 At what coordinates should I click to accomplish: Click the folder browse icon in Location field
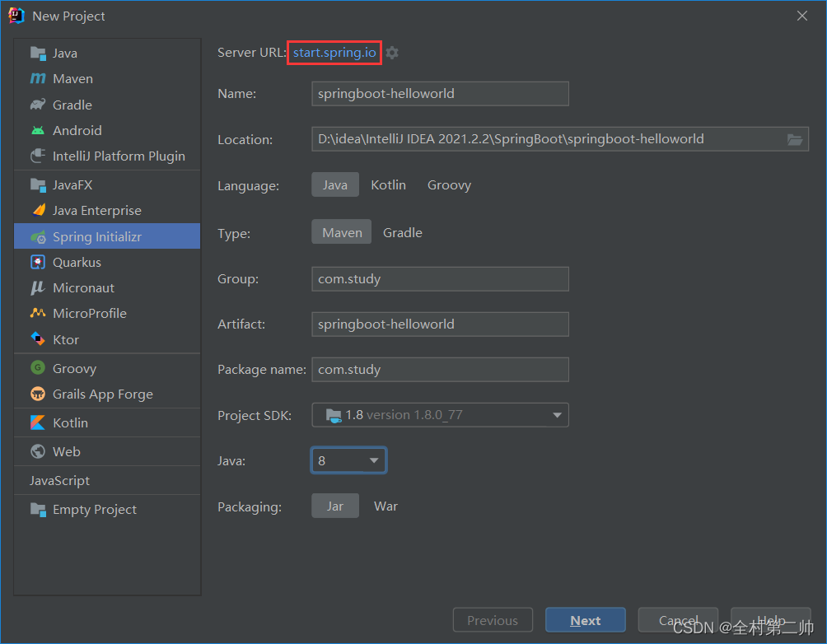[795, 139]
